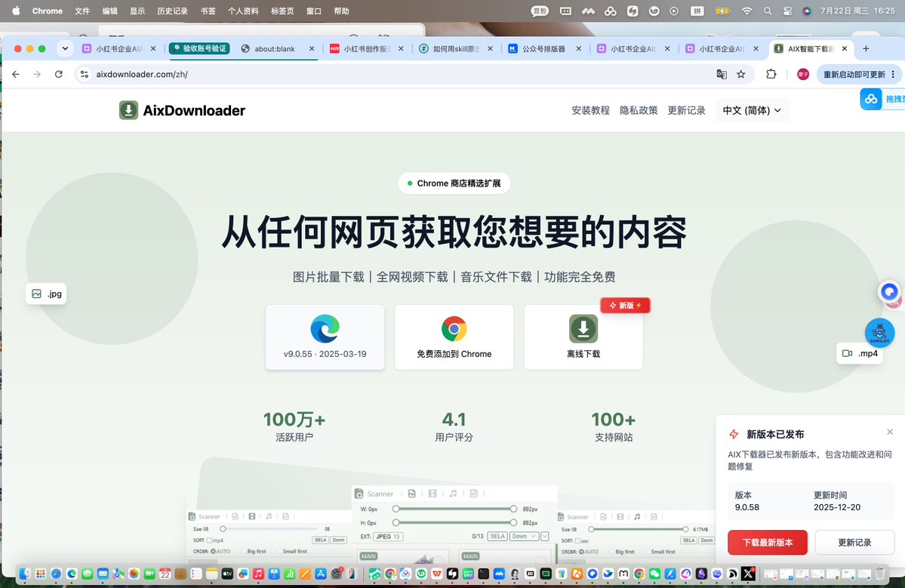Open the tab search chevron dropdown
Screen dimensions: 905x588
[x=65, y=48]
